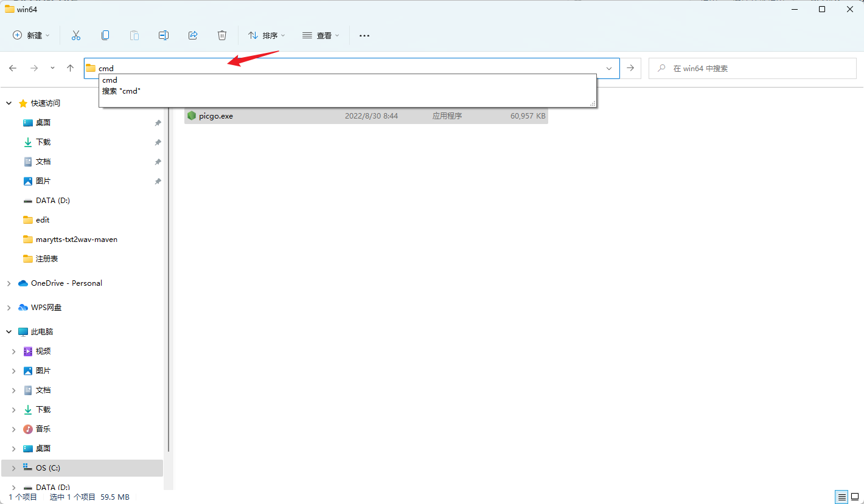Go up one folder level arrow

(x=71, y=68)
